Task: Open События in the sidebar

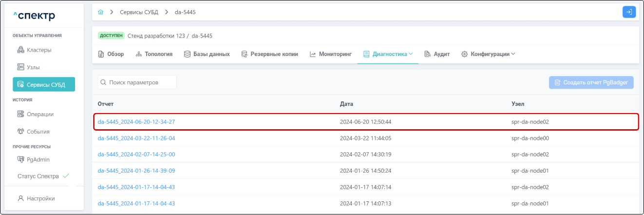Action: (x=38, y=131)
